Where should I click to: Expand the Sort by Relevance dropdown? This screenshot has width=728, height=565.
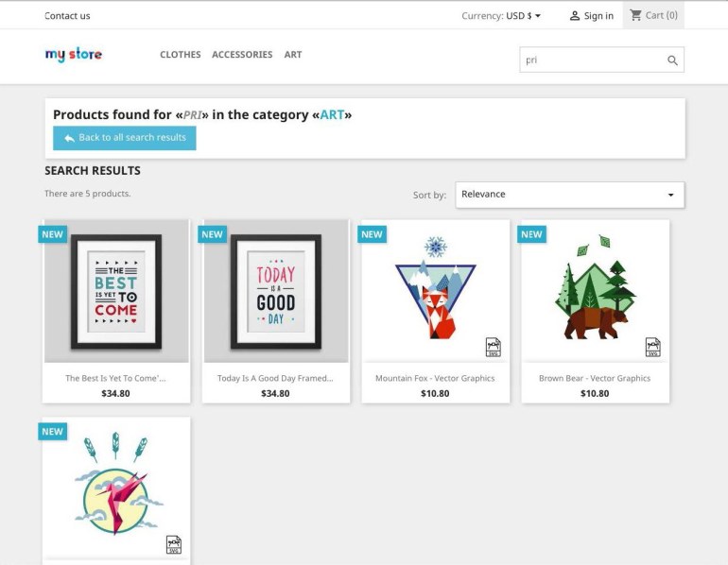coord(570,195)
